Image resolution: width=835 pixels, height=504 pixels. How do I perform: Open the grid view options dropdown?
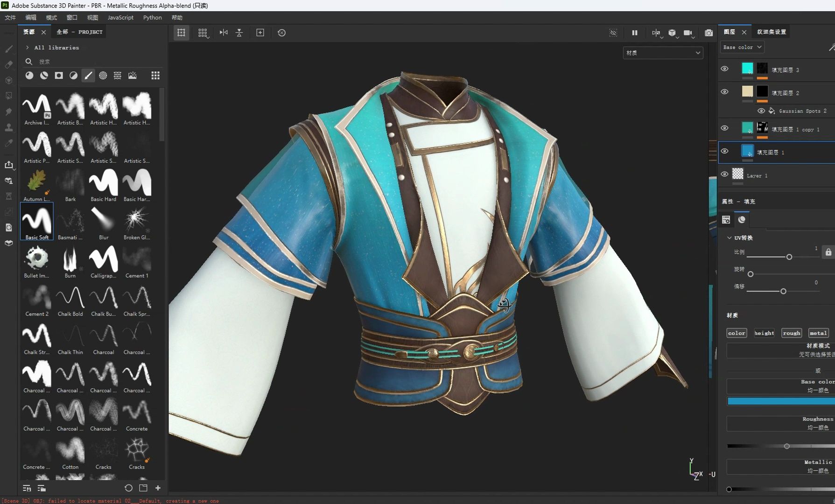(203, 33)
